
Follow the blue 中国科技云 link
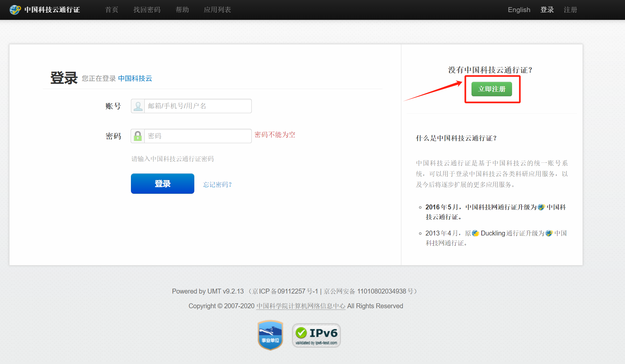[x=135, y=78]
